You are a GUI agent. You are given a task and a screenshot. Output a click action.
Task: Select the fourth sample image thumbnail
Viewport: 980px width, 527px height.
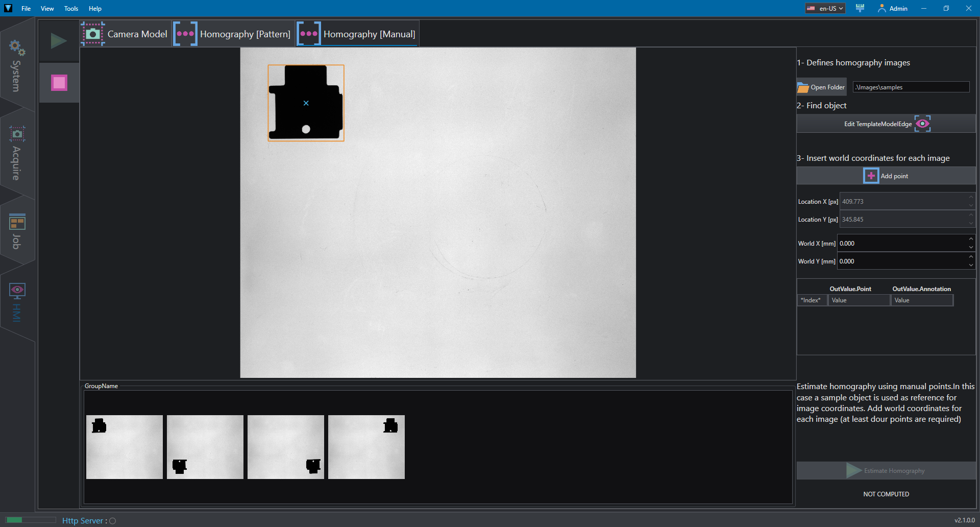click(x=366, y=447)
